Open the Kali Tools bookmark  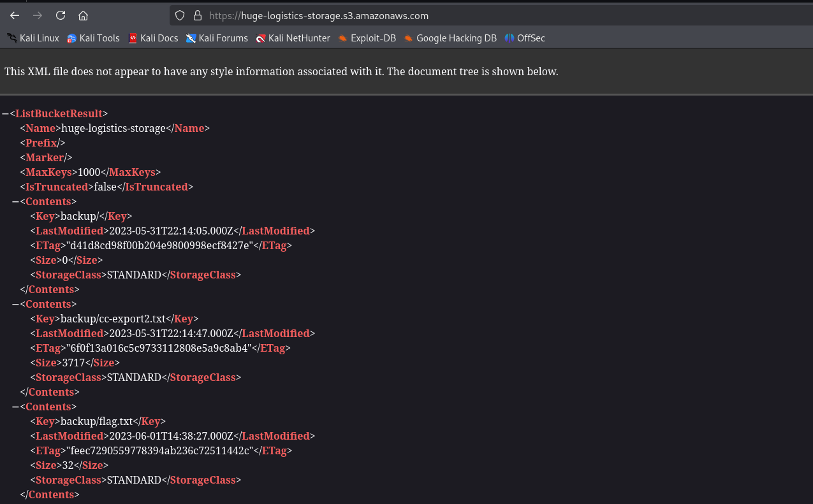click(93, 38)
